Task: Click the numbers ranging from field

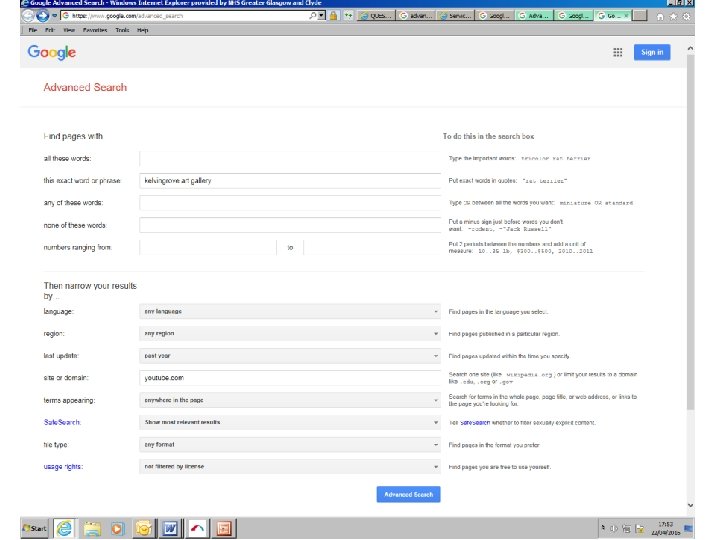Action: coord(208,247)
